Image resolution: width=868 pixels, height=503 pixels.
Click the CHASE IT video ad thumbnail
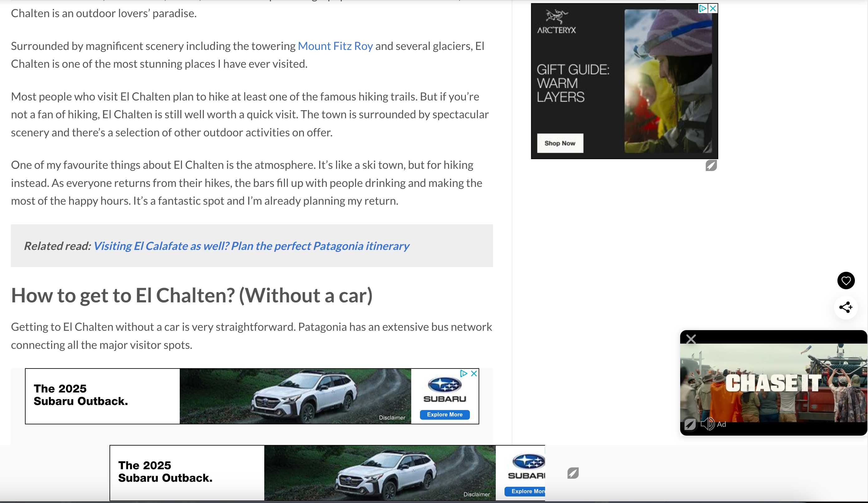(x=773, y=383)
